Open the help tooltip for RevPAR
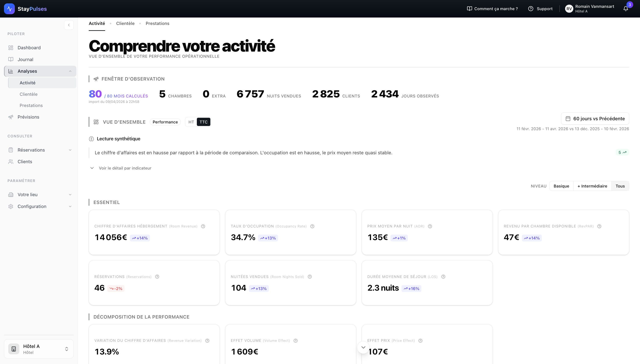Image resolution: width=640 pixels, height=364 pixels. pos(599,226)
